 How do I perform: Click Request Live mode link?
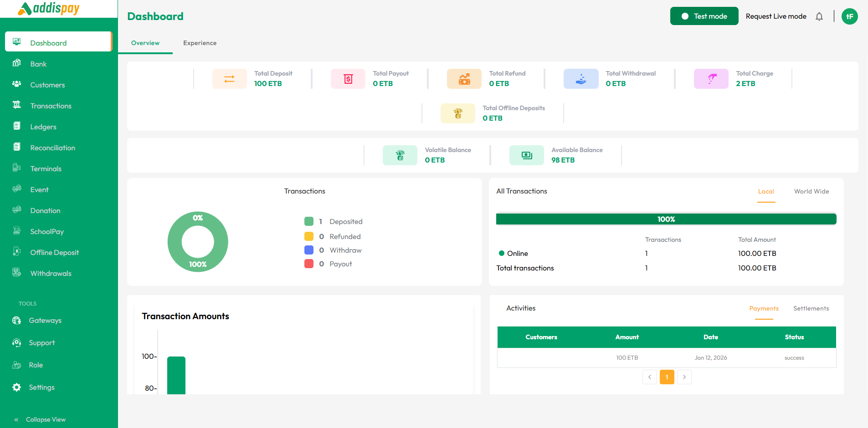[776, 16]
